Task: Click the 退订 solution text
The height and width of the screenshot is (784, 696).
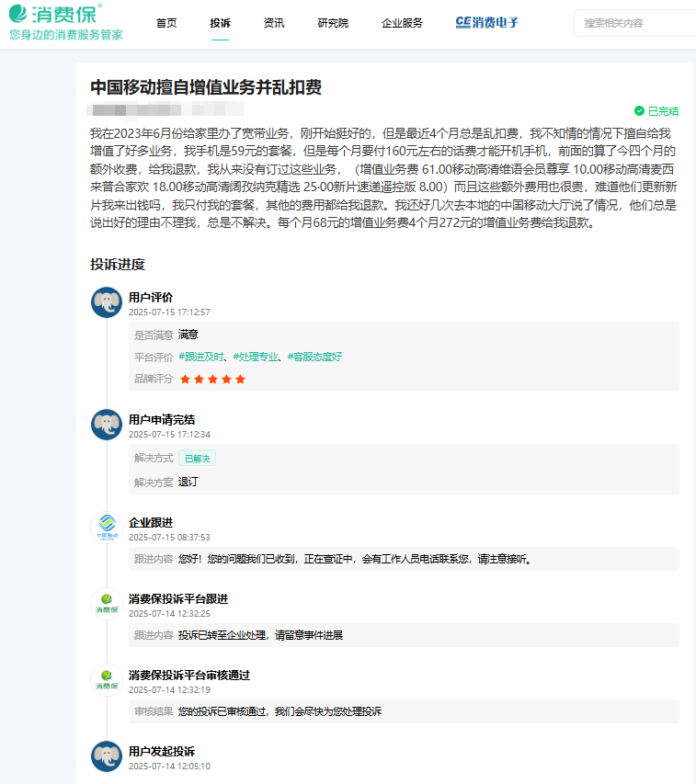Action: [188, 482]
